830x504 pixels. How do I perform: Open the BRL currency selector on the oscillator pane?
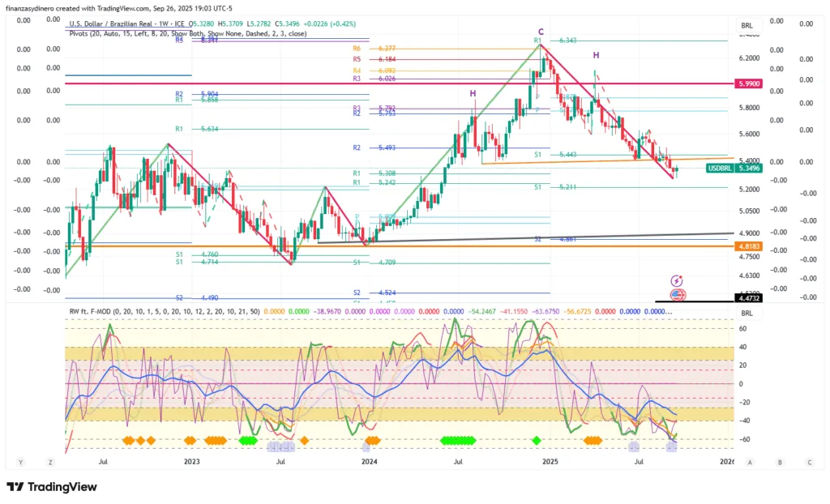click(747, 313)
